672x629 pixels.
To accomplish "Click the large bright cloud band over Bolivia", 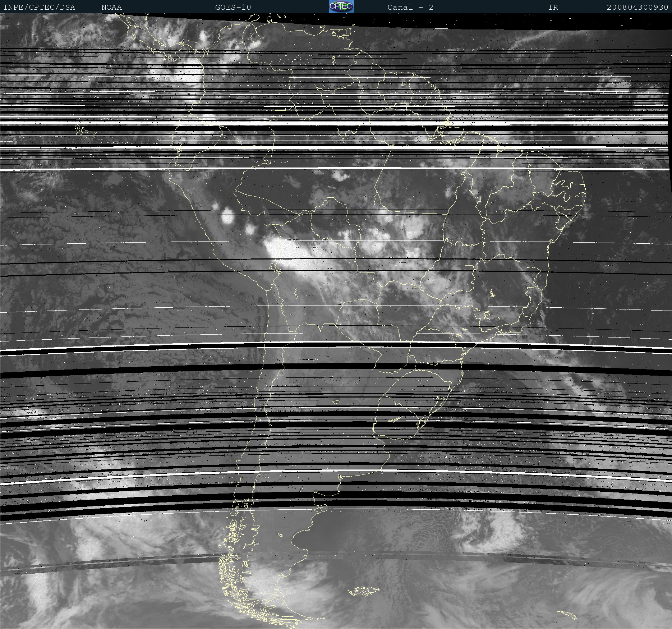I will (x=287, y=253).
